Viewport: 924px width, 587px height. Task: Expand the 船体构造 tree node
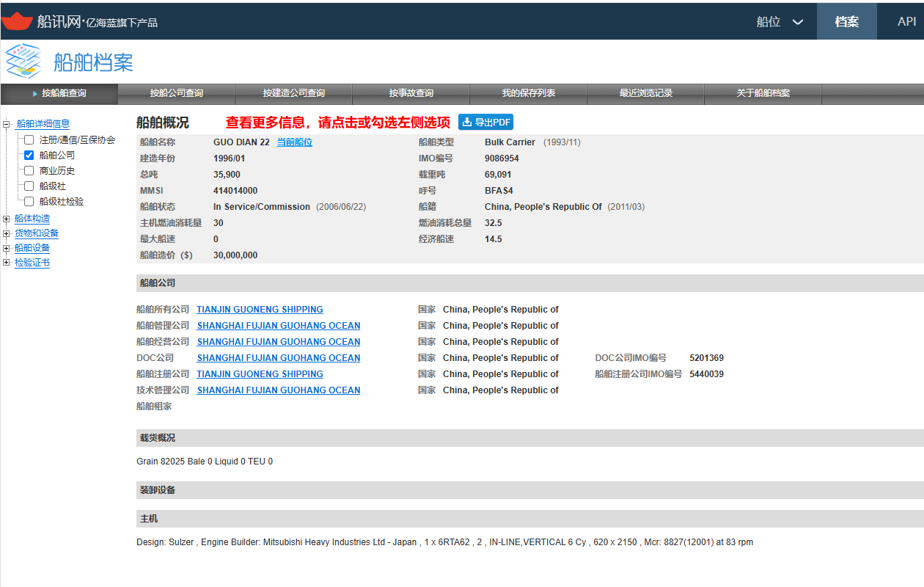7,219
